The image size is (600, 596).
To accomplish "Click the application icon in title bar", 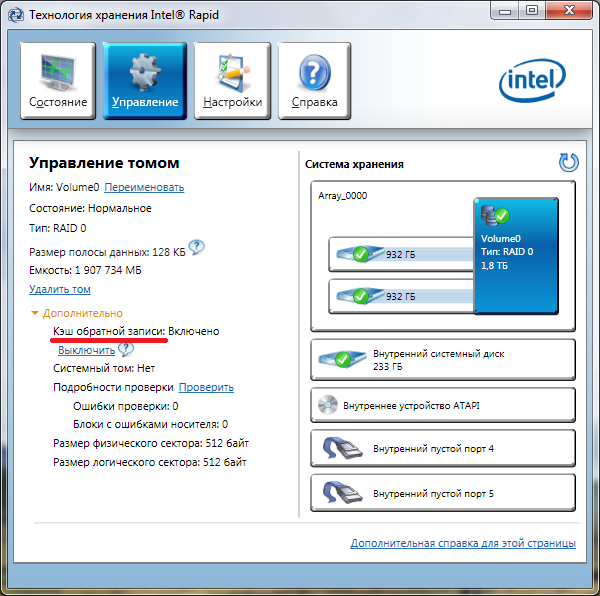I will click(x=16, y=15).
